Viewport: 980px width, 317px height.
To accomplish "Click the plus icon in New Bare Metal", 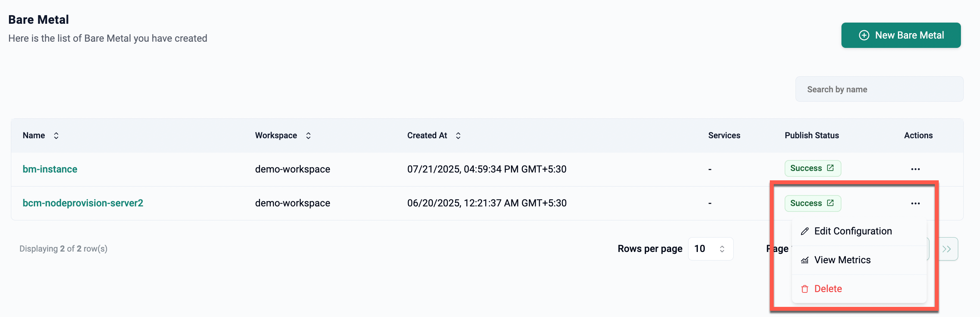I will pos(864,35).
